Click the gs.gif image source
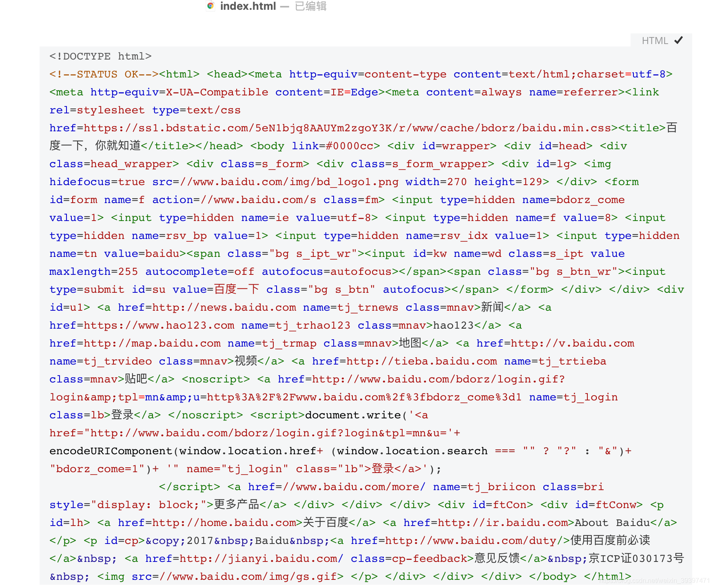Screen dimensions: 713x588 248,577
